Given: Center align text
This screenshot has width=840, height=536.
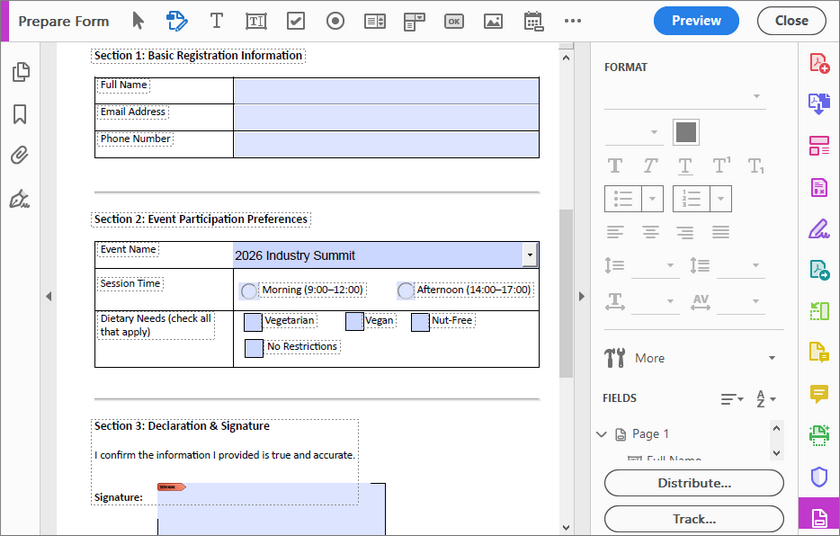Looking at the screenshot, I should 650,232.
